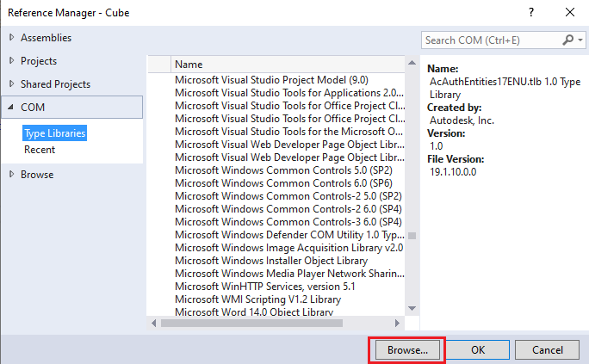Click the OK button
This screenshot has width=589, height=364.
point(478,349)
